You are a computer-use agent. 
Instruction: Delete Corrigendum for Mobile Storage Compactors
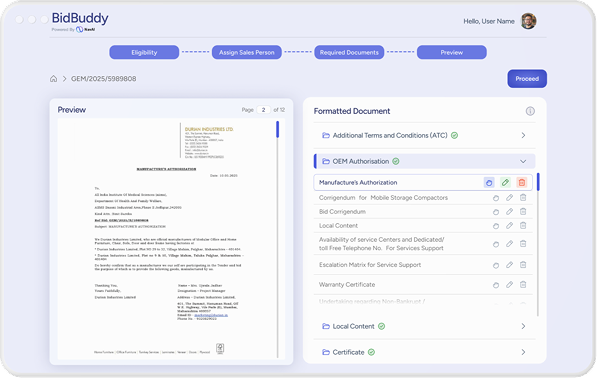523,198
